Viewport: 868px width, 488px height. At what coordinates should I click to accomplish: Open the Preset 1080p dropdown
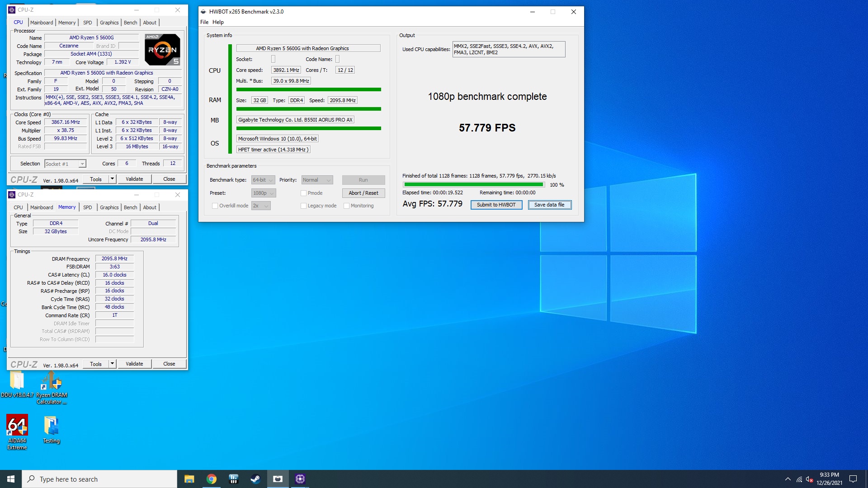[x=264, y=193]
